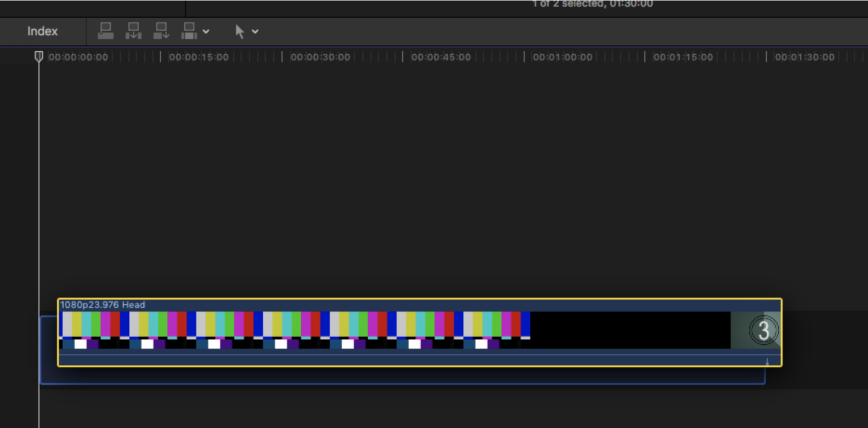The width and height of the screenshot is (868, 428).
Task: Click ruler at the 00:00:45:00 timecode
Action: [441, 57]
